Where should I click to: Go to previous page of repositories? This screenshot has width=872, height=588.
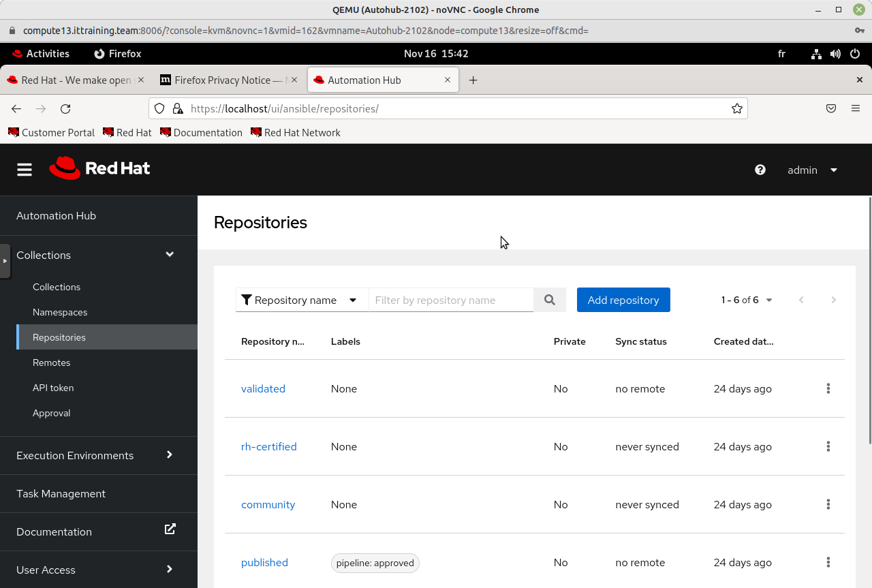tap(801, 300)
